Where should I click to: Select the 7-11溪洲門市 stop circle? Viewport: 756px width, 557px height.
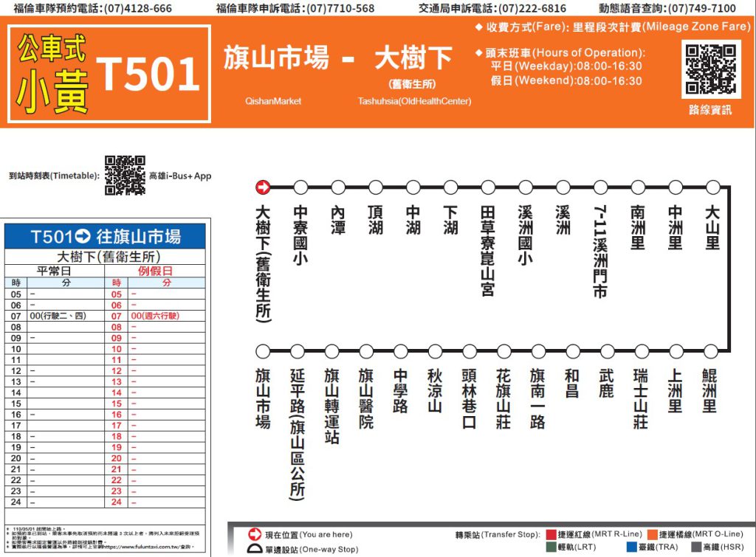click(x=600, y=187)
